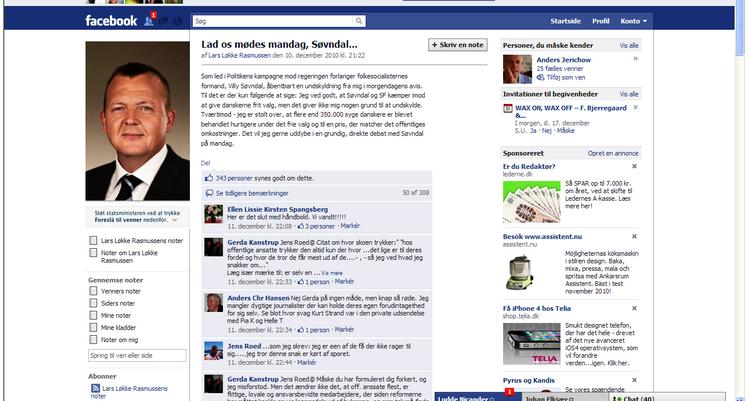The image size is (750, 401).
Task: Open friend requests icon with red badge
Action: [x=149, y=20]
